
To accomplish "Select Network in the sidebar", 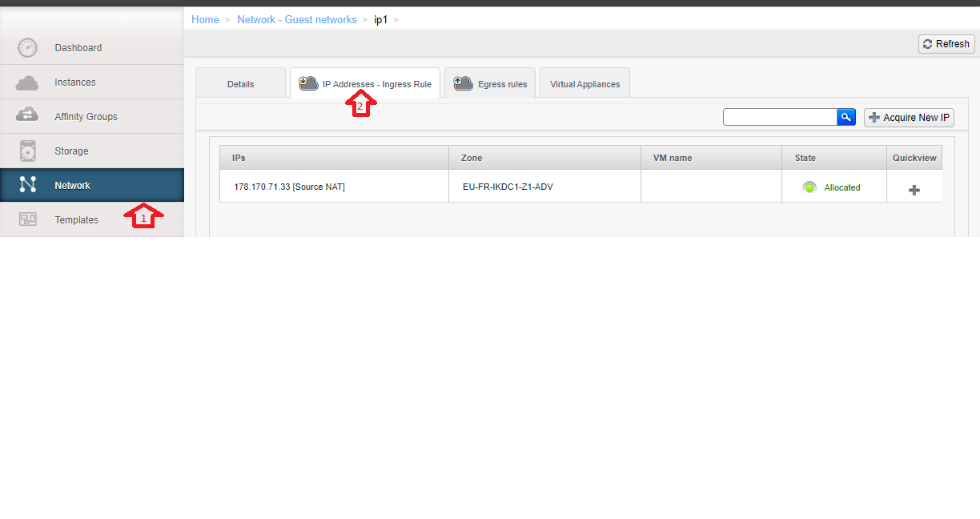I will [x=91, y=185].
